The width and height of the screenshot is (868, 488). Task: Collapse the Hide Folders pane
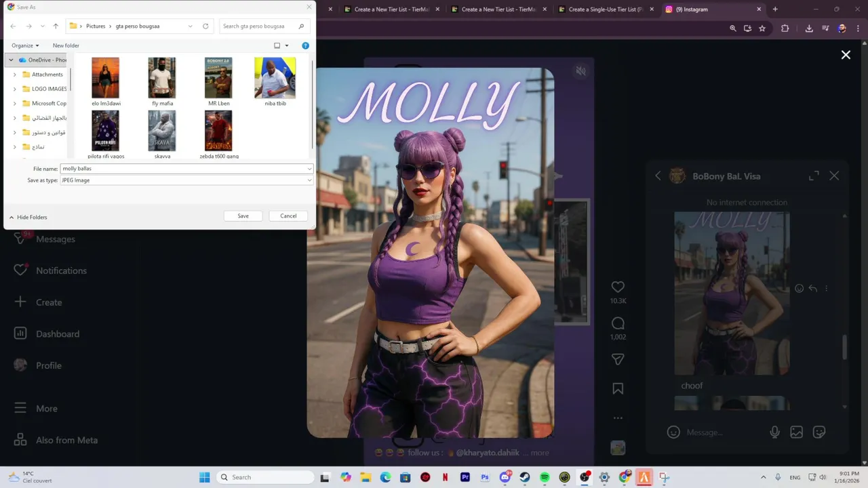tap(28, 217)
